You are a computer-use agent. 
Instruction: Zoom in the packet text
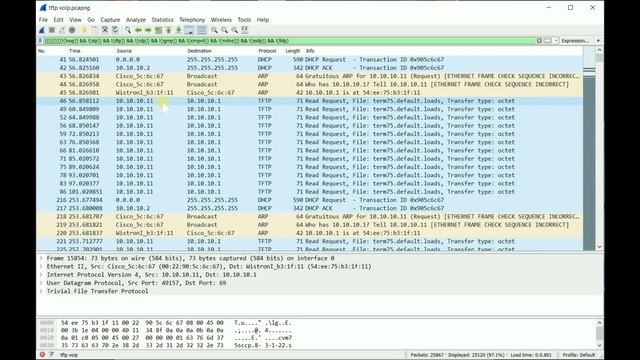pyautogui.click(x=214, y=30)
